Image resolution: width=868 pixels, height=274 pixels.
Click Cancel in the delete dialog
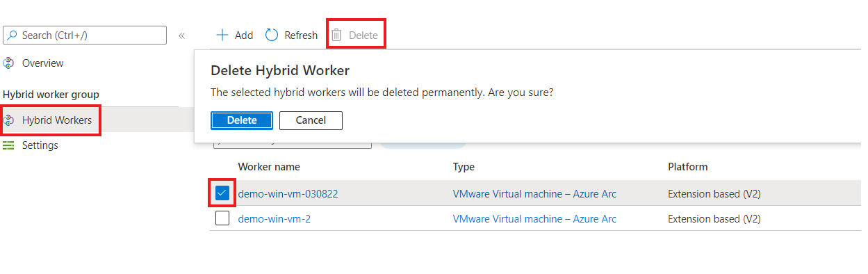[311, 120]
